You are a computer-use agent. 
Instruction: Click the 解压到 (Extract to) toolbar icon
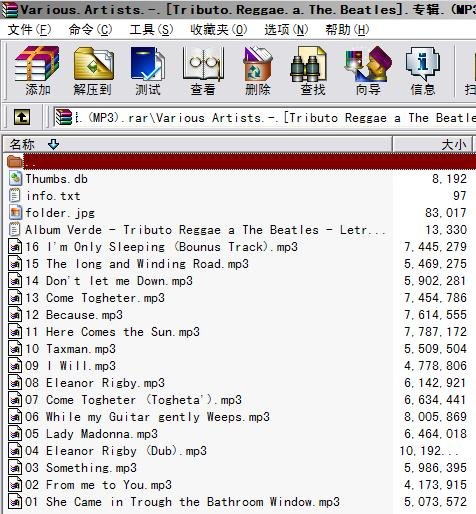(93, 71)
